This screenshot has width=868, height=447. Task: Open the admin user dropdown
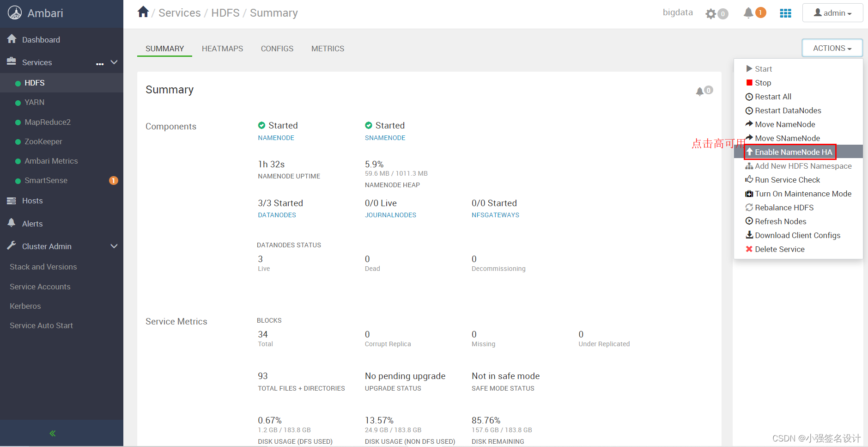(x=832, y=13)
